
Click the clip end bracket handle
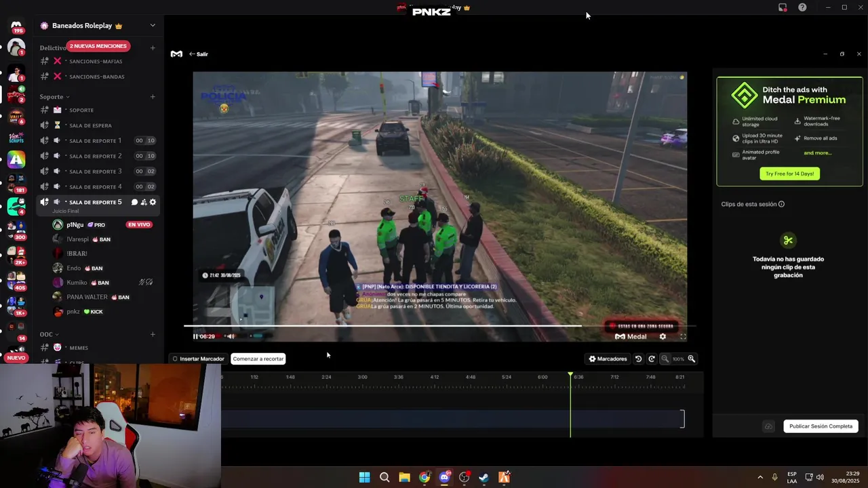point(682,419)
